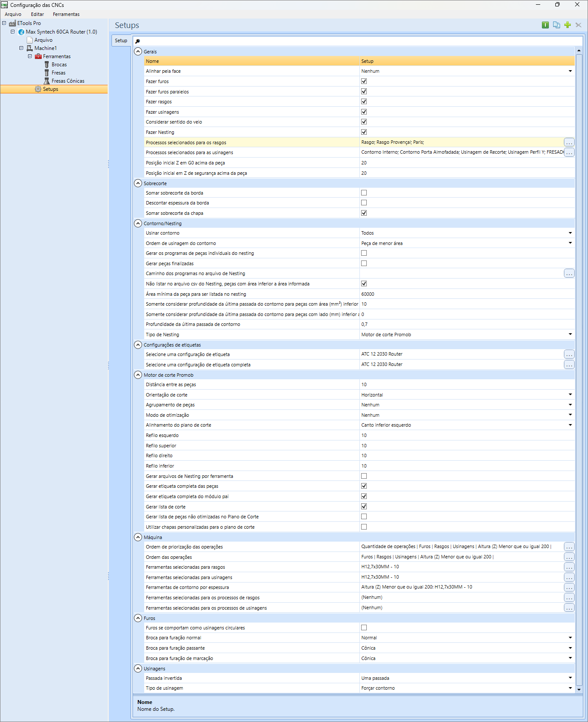The width and height of the screenshot is (588, 722).
Task: Click the Fresas milling cutter icon
Action: point(47,73)
